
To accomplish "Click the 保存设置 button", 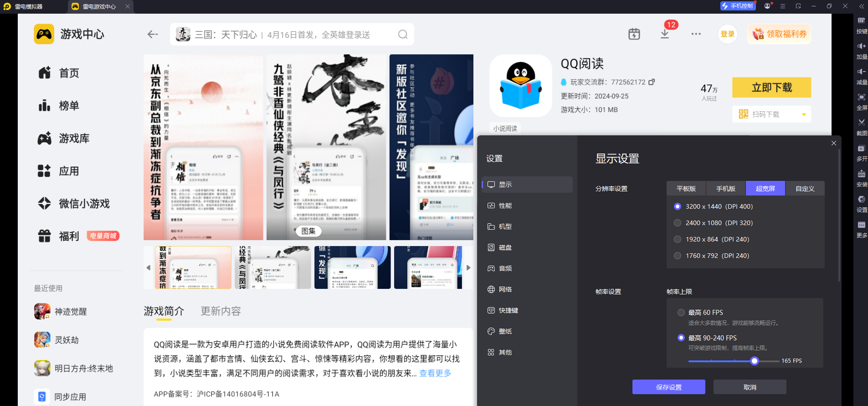I will click(x=669, y=387).
